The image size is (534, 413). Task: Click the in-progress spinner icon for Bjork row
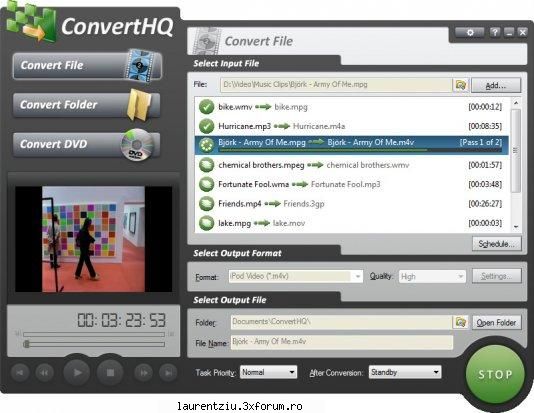point(206,145)
